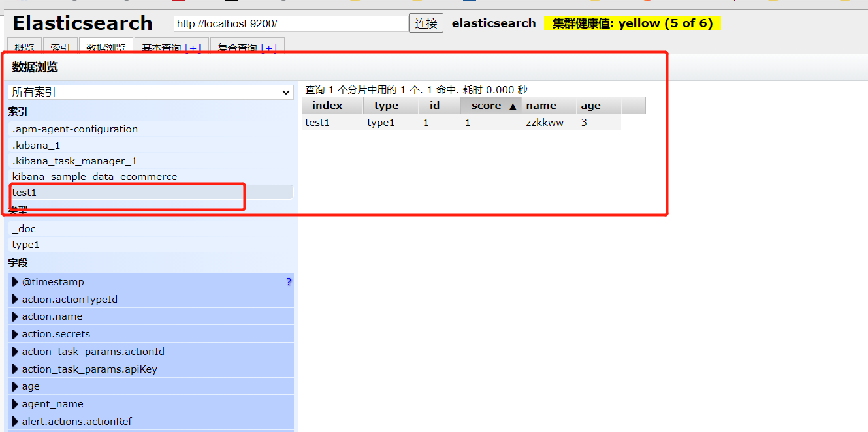
Task: Select the type1 type in sidebar
Action: [151, 245]
